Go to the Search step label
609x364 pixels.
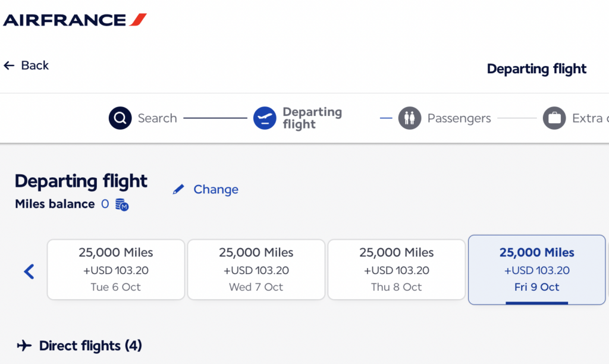157,118
